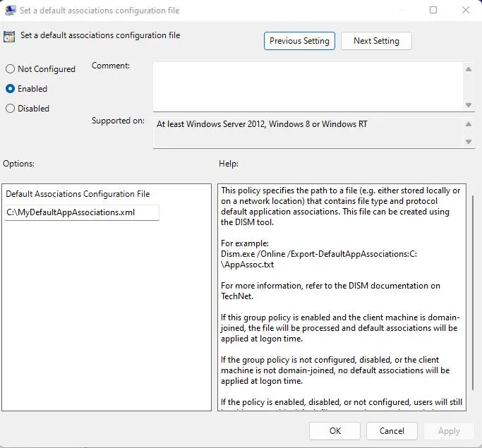482x448 pixels.
Task: Click inside the Comment text box
Action: point(308,87)
